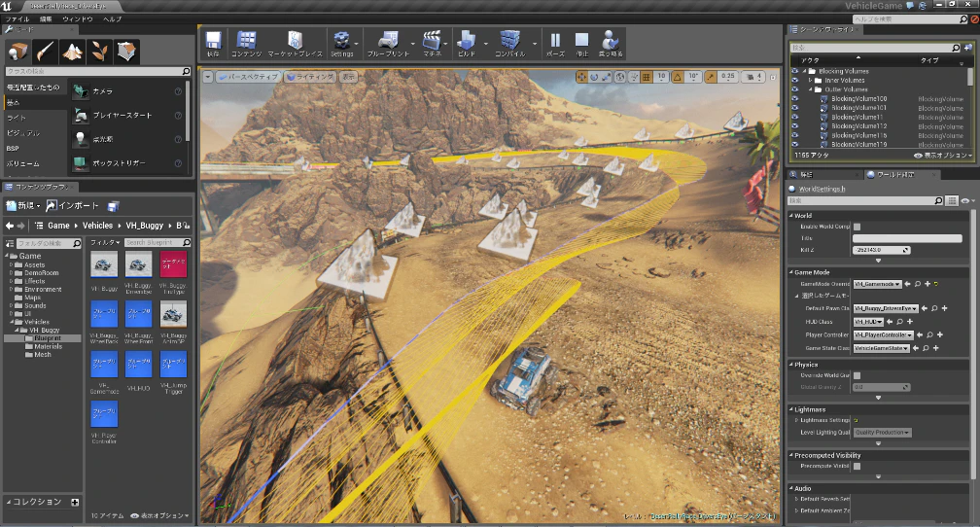Image resolution: width=980 pixels, height=527 pixels.
Task: Pause the simulation with ポーズ button
Action: coord(555,44)
